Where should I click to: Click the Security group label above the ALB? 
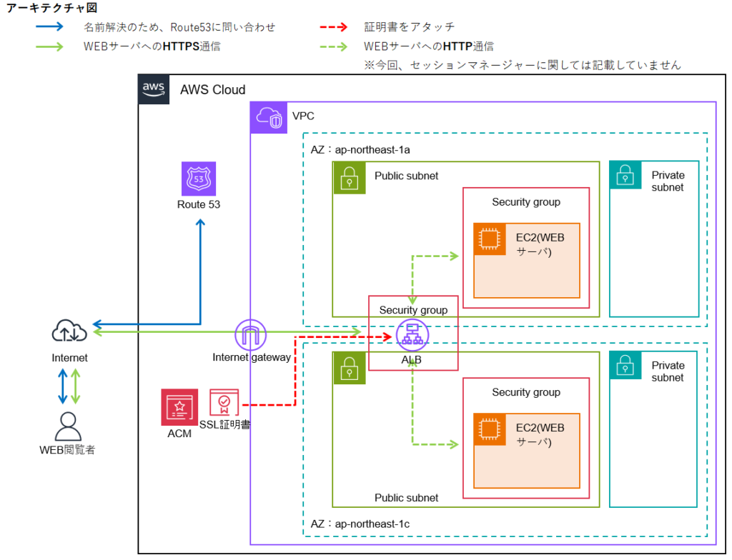pyautogui.click(x=414, y=310)
